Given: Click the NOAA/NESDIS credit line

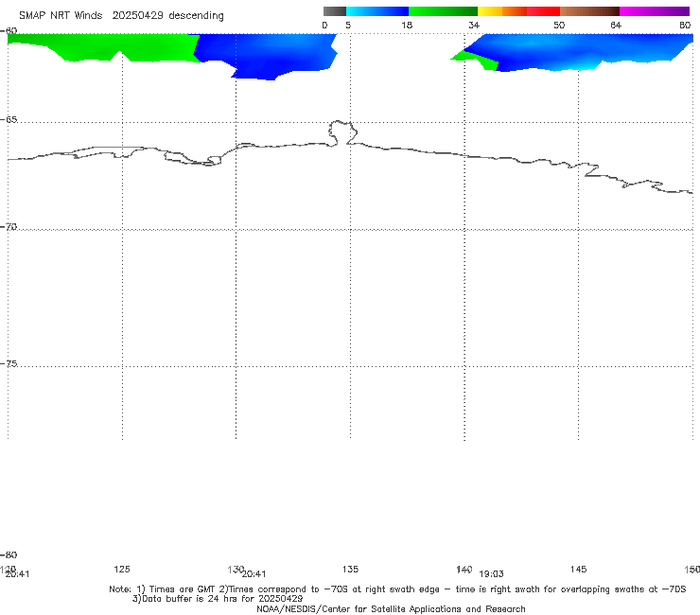Looking at the screenshot, I should pos(391,608).
